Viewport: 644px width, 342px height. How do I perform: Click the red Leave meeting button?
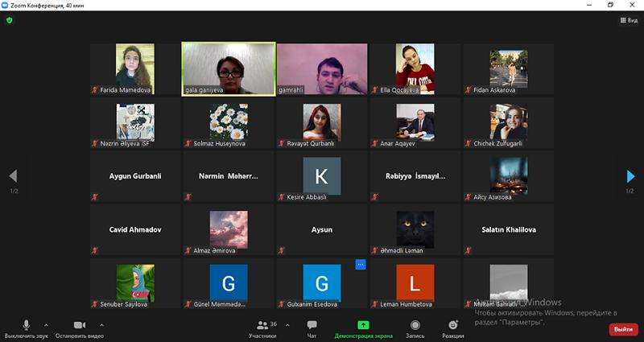(x=623, y=329)
